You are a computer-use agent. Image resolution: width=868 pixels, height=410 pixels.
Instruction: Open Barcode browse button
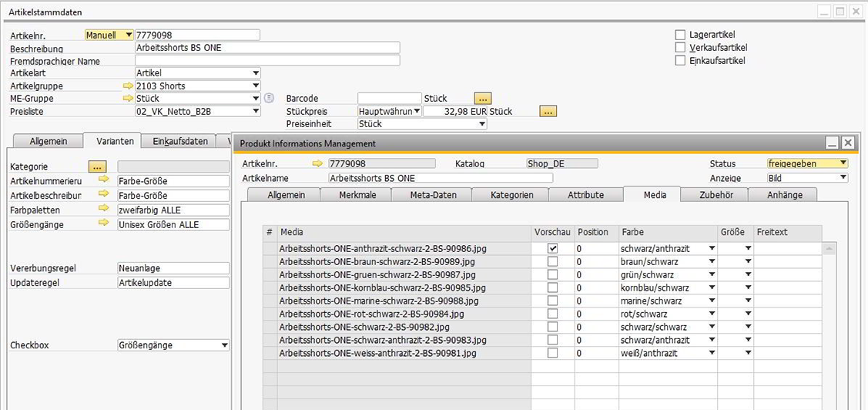[x=483, y=99]
